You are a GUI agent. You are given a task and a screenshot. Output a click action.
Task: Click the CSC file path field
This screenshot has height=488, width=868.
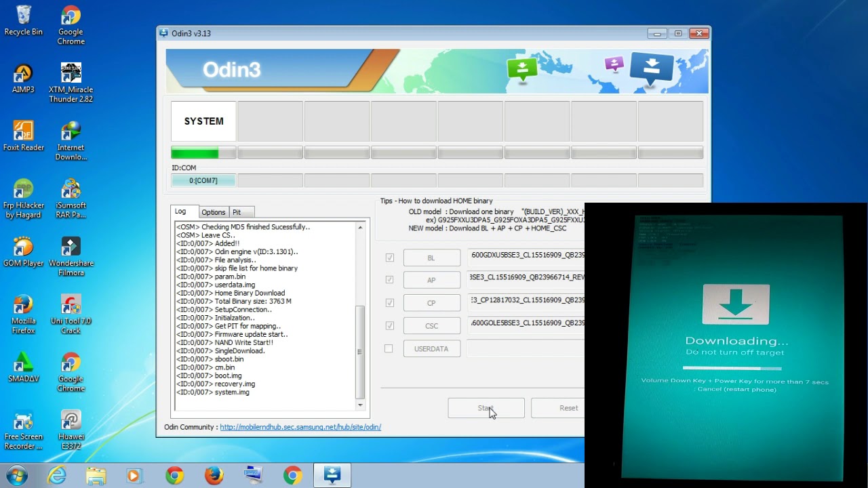tap(526, 324)
